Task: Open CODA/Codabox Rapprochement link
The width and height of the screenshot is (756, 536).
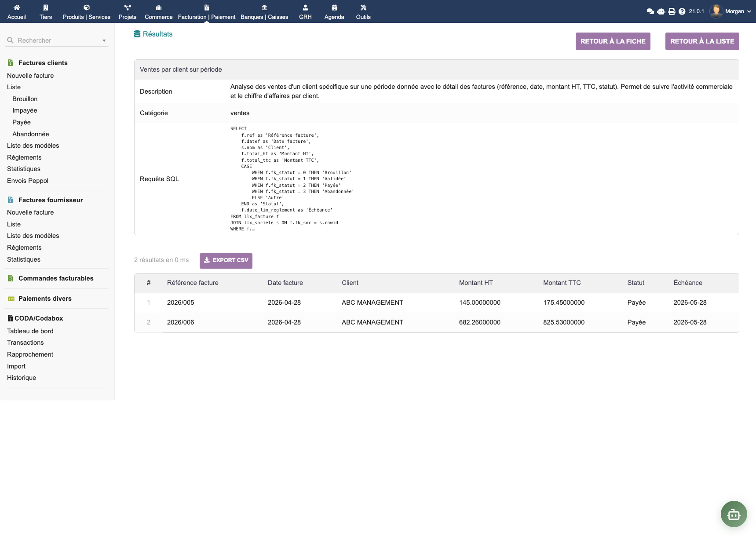Action: pos(30,354)
